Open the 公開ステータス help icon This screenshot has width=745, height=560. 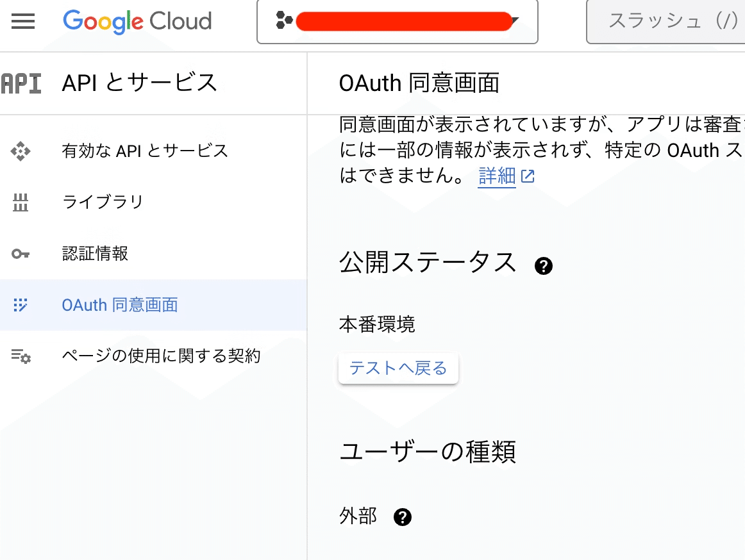tap(543, 265)
